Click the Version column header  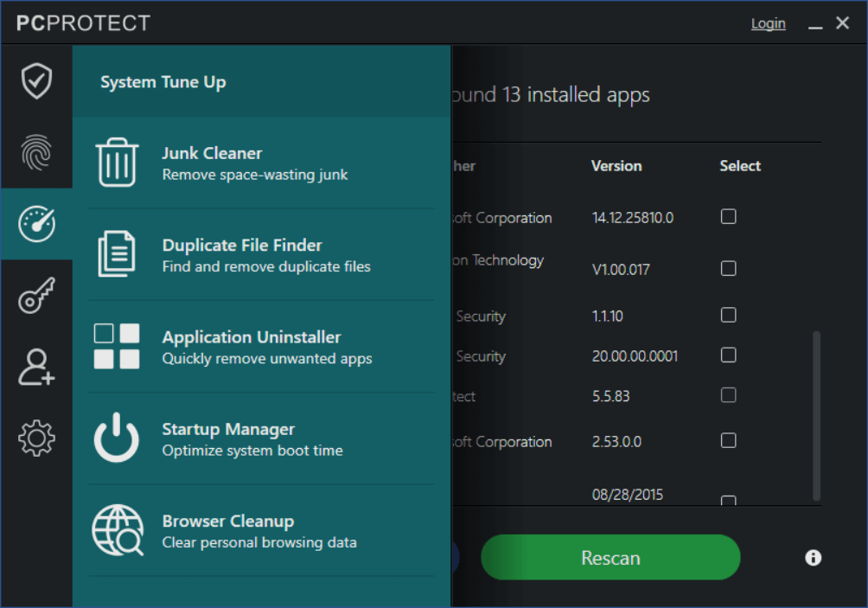tap(616, 166)
